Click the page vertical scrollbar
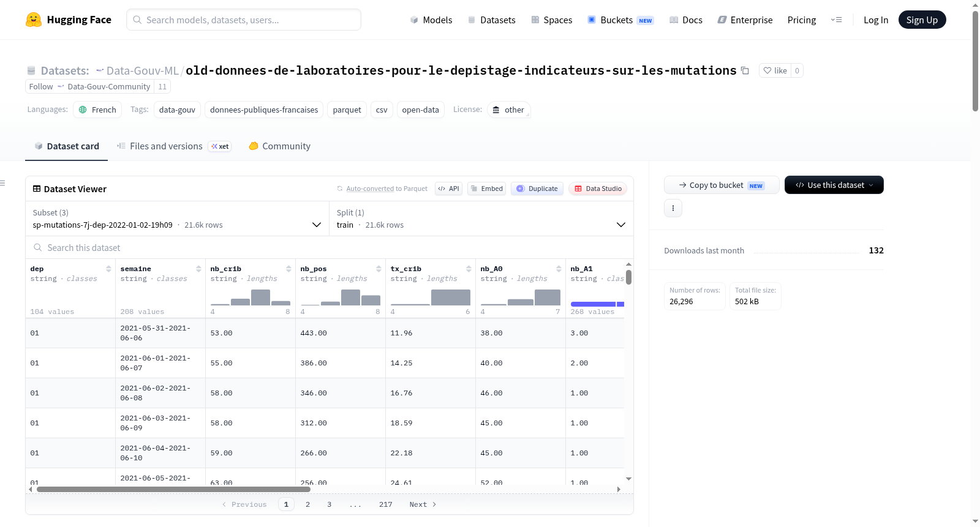This screenshot has height=527, width=980. (975, 61)
